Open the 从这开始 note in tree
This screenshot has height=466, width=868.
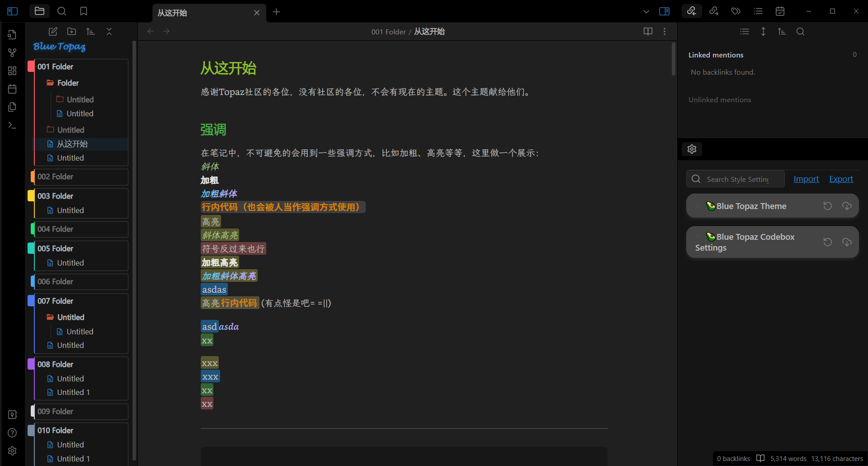pos(81,144)
